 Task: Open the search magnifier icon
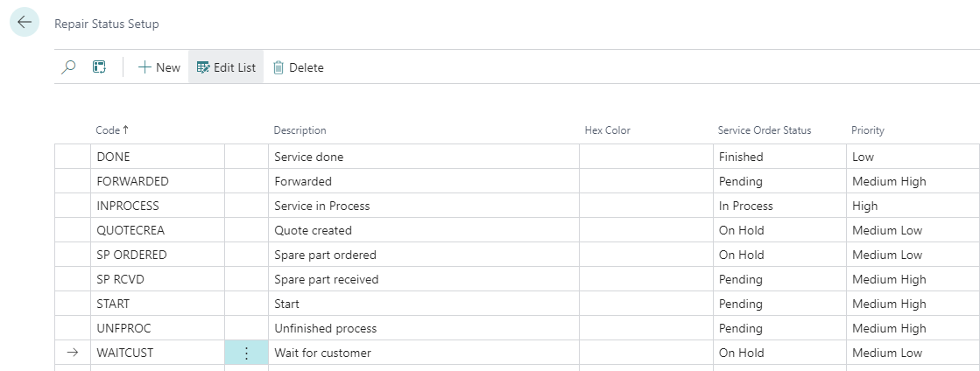pyautogui.click(x=69, y=67)
